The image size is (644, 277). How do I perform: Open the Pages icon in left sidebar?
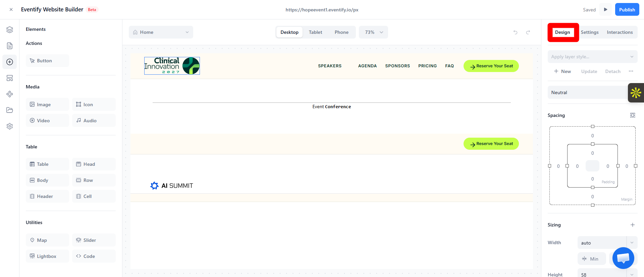click(x=10, y=46)
